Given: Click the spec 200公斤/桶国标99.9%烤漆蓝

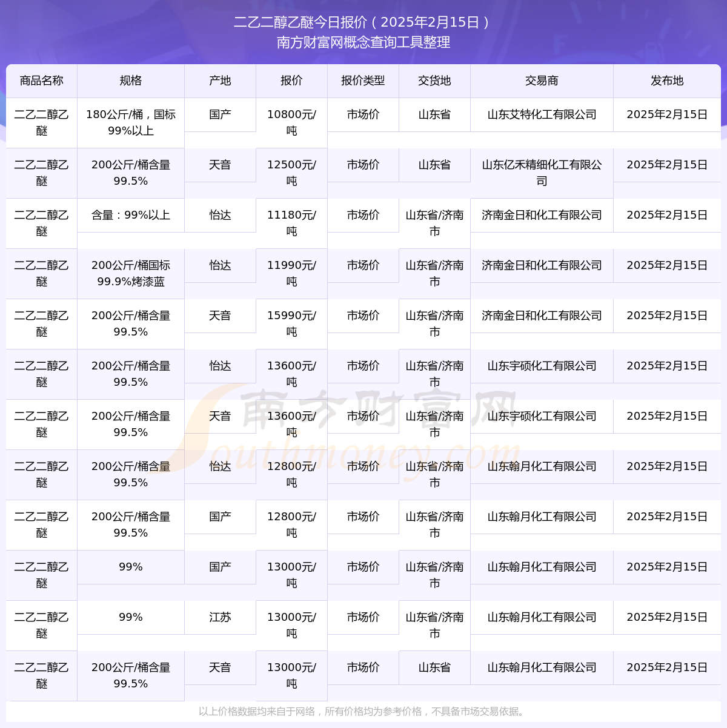Looking at the screenshot, I should [x=131, y=273].
